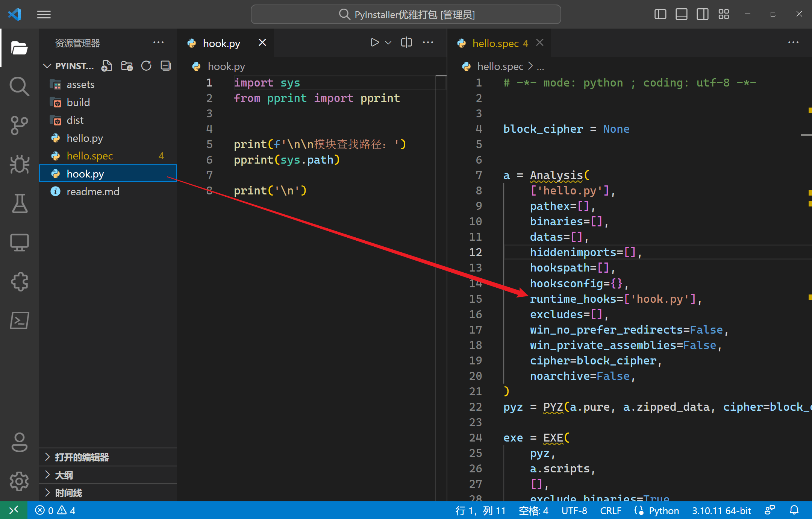Open the Extensions view
Viewport: 812px width, 519px height.
click(19, 281)
